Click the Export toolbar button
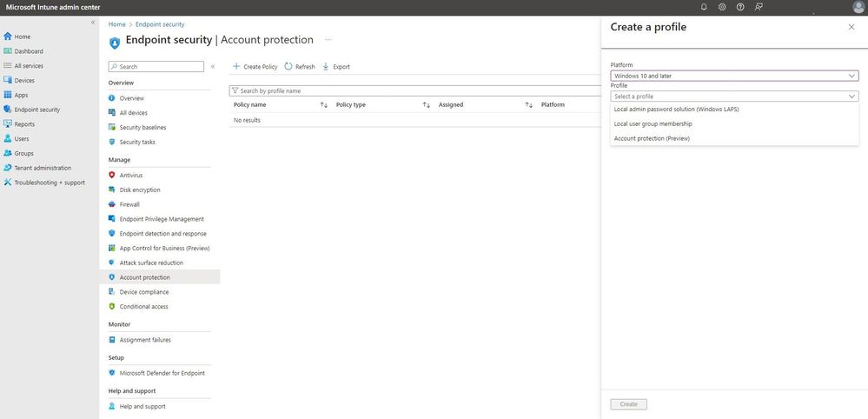 tap(336, 66)
